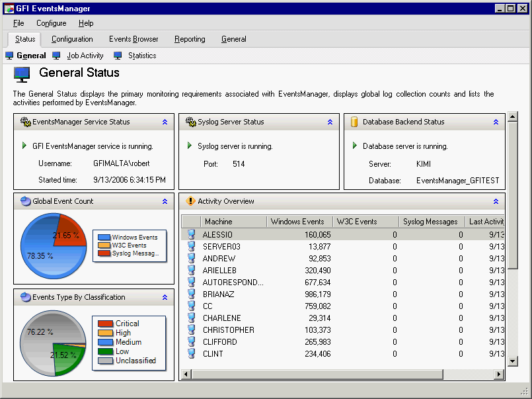Viewport: 532px width, 399px height.
Task: Click the horizontal scrollbar right arrow
Action: (499, 375)
